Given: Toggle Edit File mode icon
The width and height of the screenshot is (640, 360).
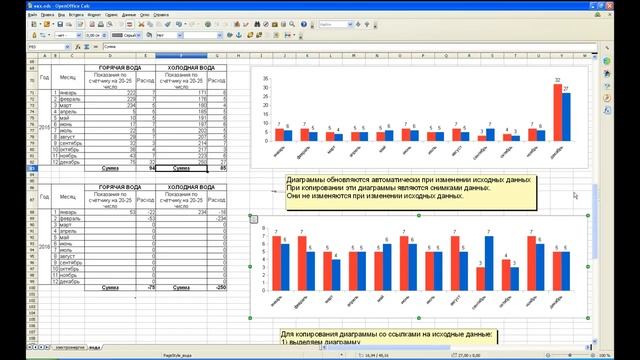Looking at the screenshot, I should (80, 24).
